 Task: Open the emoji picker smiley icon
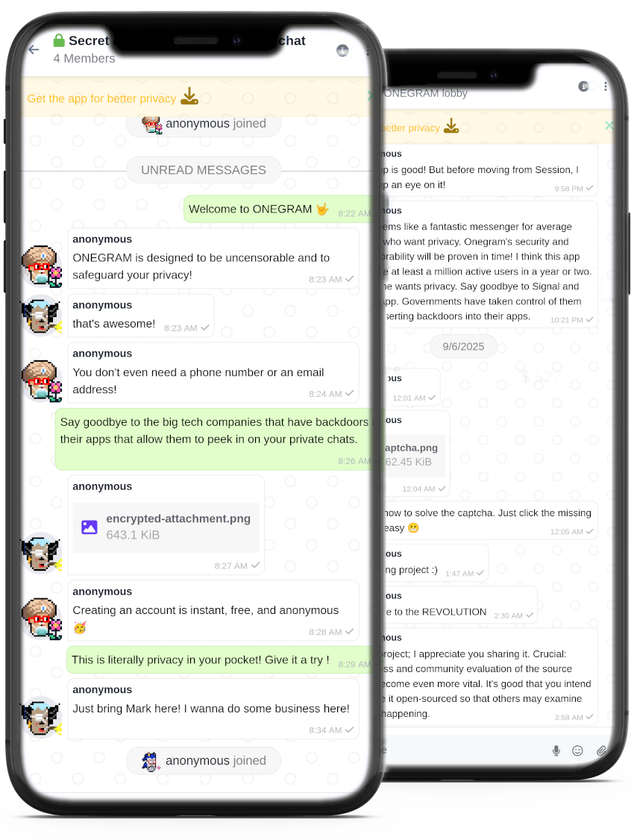[577, 751]
